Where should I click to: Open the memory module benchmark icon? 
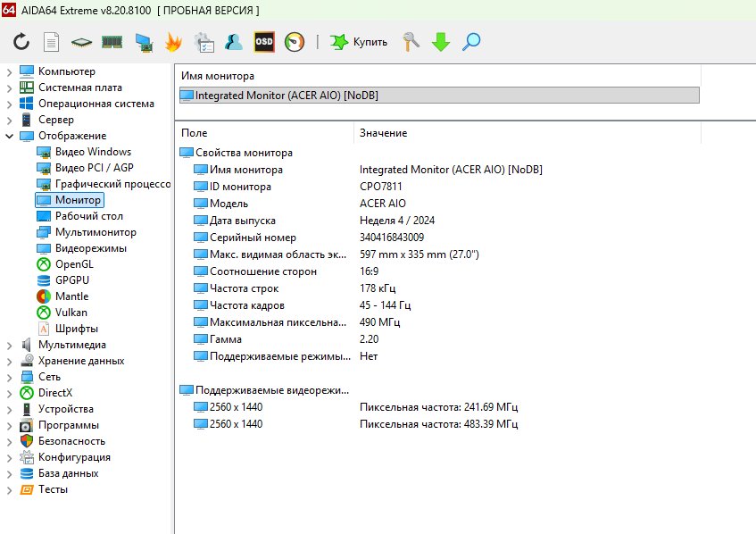[x=112, y=43]
